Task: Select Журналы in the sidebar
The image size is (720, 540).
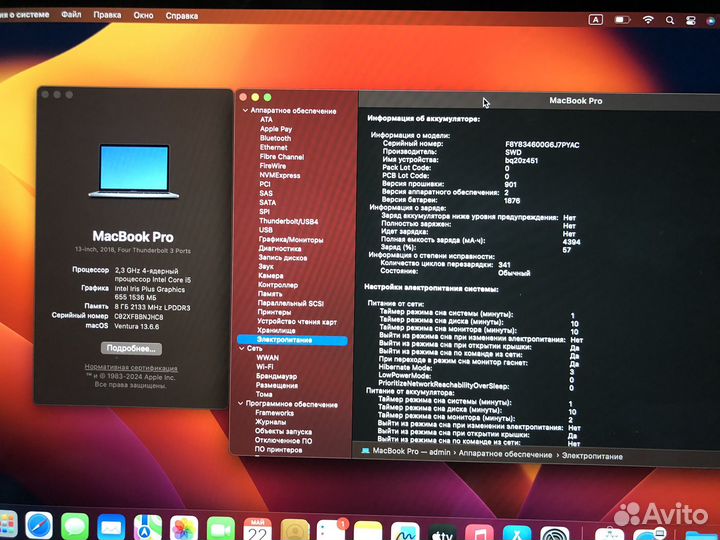Action: pyautogui.click(x=270, y=422)
